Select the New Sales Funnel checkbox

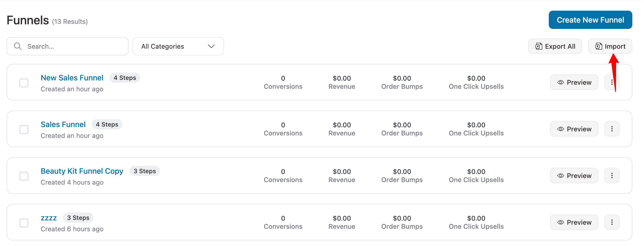tap(24, 83)
